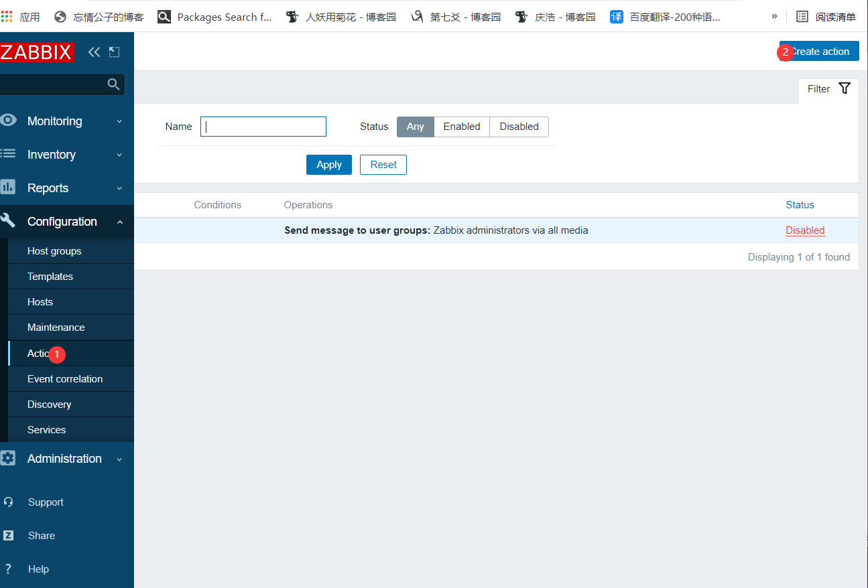Open bookmark 第七爻 - 博客园
The height and width of the screenshot is (588, 868).
[456, 17]
